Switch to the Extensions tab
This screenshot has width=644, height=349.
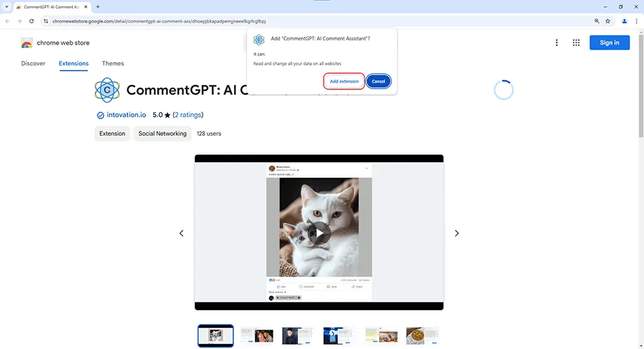coord(74,63)
